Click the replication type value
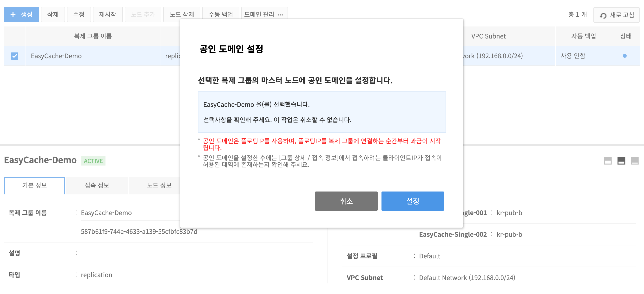The image size is (644, 294). 97,275
